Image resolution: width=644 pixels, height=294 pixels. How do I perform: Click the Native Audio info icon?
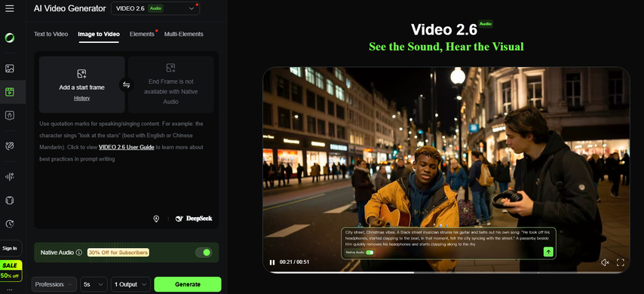pos(79,252)
